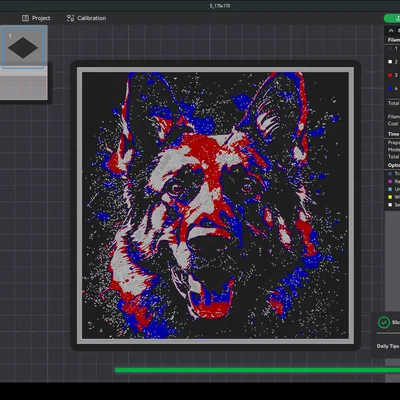
Task: Click the Project layout icon
Action: [25, 18]
